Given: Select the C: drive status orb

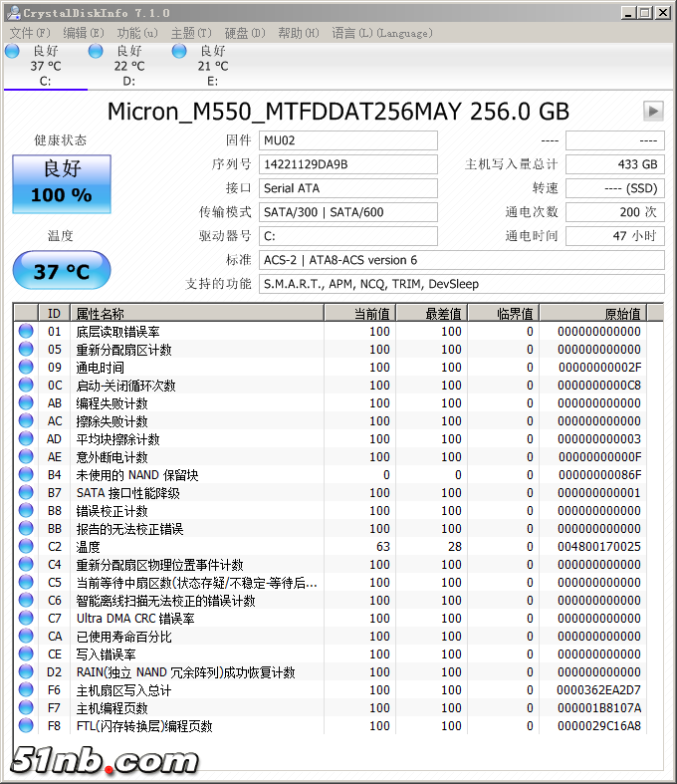Looking at the screenshot, I should pos(12,51).
